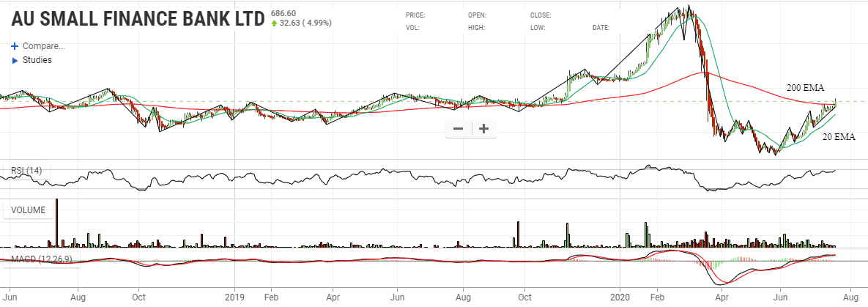868x307 pixels.
Task: Click the zoom in plus button
Action: [484, 128]
